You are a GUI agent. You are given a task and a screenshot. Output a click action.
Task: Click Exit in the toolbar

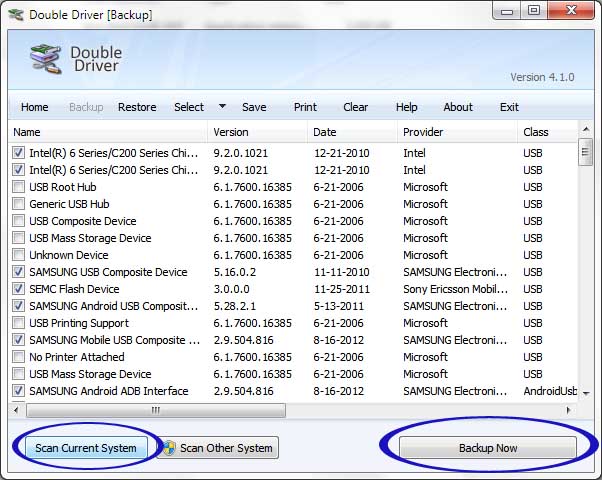509,107
